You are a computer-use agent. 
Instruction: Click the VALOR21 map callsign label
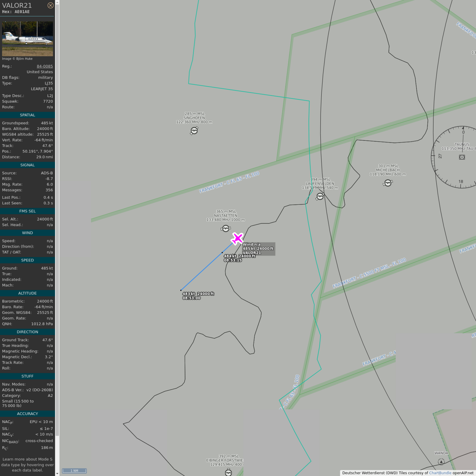(252, 253)
